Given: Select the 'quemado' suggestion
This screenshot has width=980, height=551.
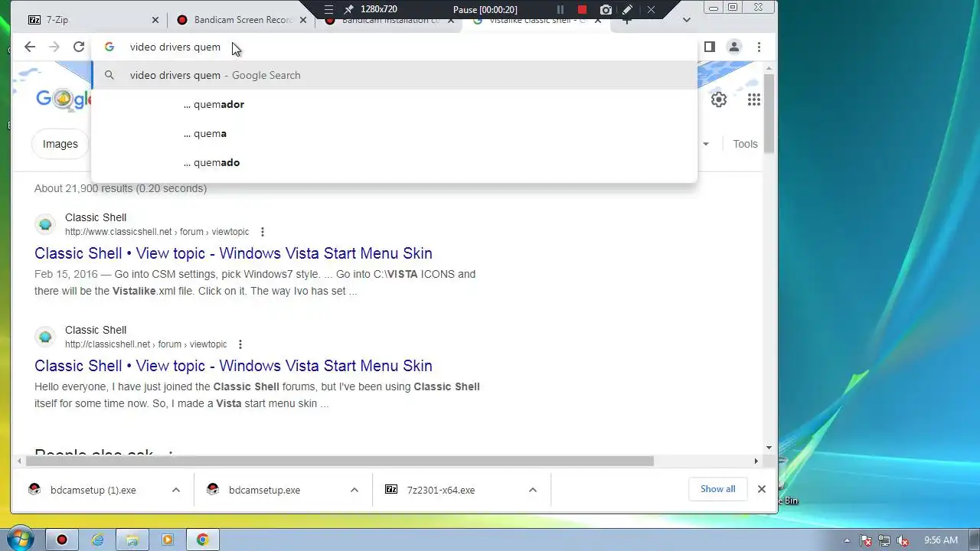Looking at the screenshot, I should pyautogui.click(x=394, y=162).
